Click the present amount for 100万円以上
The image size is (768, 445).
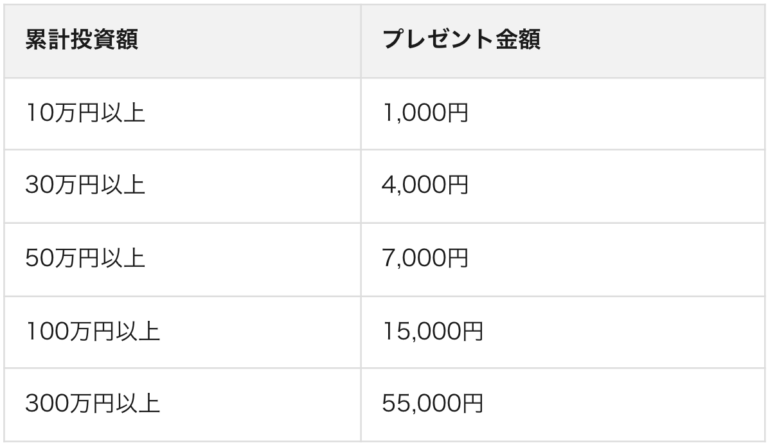432,331
